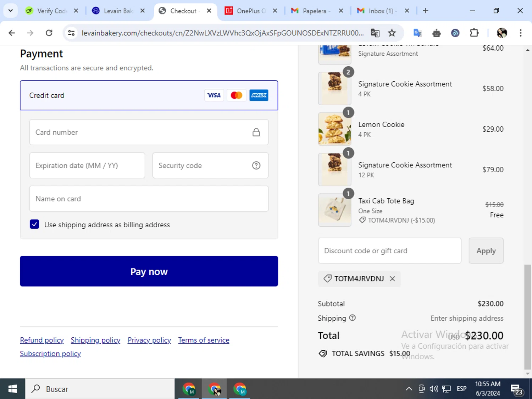Switch to the Verify Code tab
The image size is (532, 399).
coord(51,11)
